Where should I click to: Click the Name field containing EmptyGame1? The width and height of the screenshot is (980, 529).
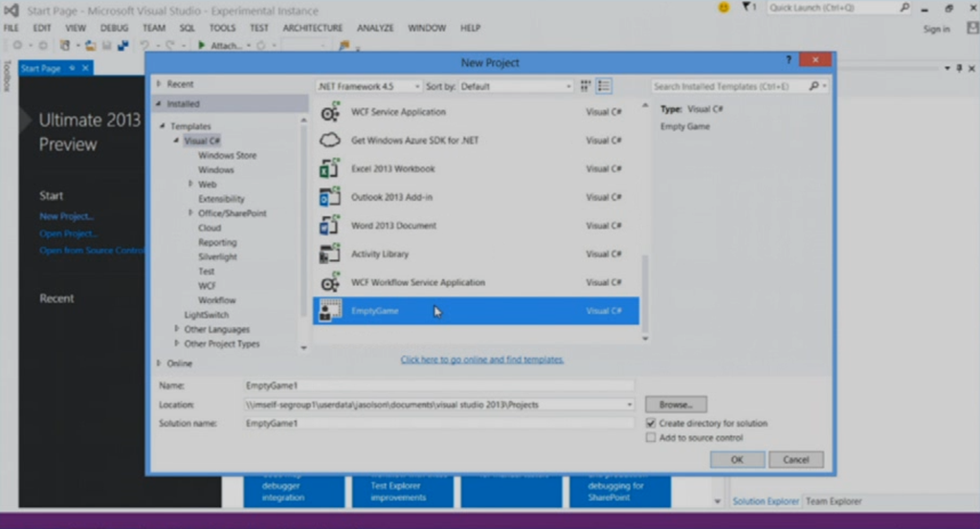(439, 386)
